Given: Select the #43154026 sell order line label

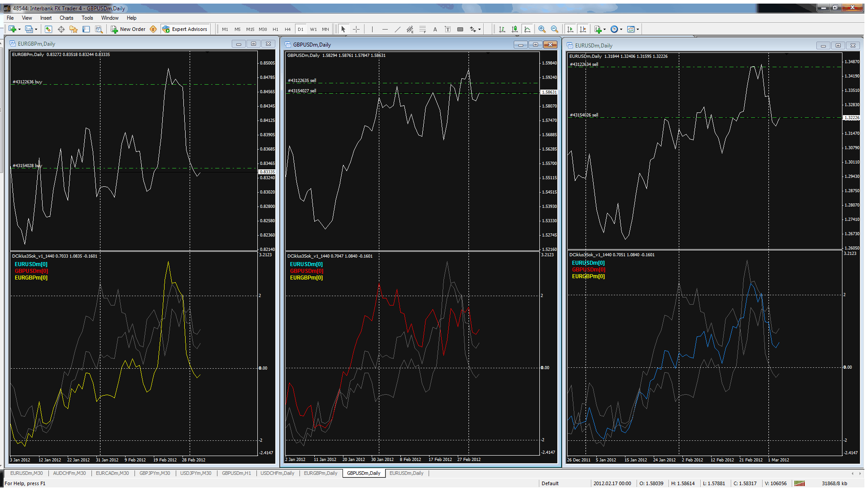Looking at the screenshot, I should (x=584, y=115).
